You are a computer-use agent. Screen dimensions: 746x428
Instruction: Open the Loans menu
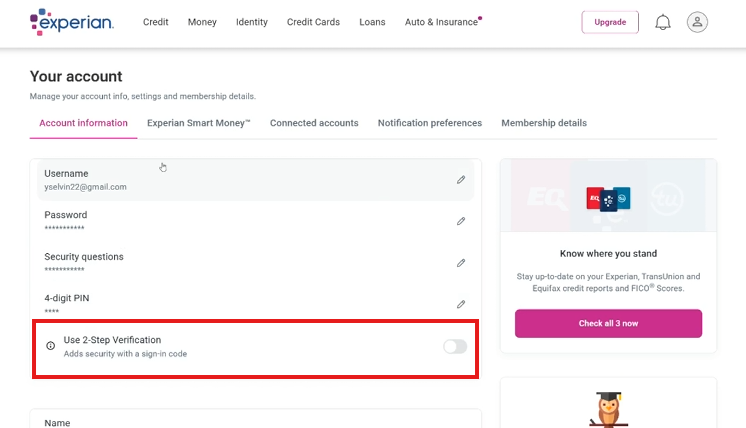click(372, 22)
